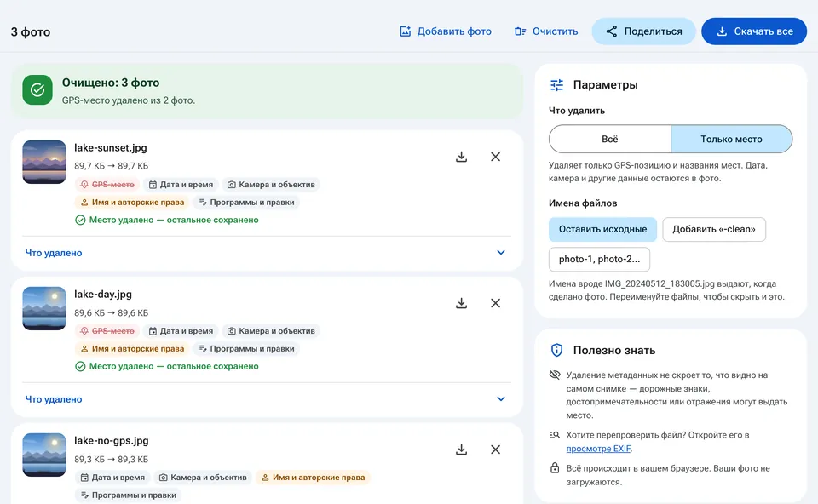
Task: Click Дата и время tag on lake-sunset.jpg
Action: click(181, 185)
